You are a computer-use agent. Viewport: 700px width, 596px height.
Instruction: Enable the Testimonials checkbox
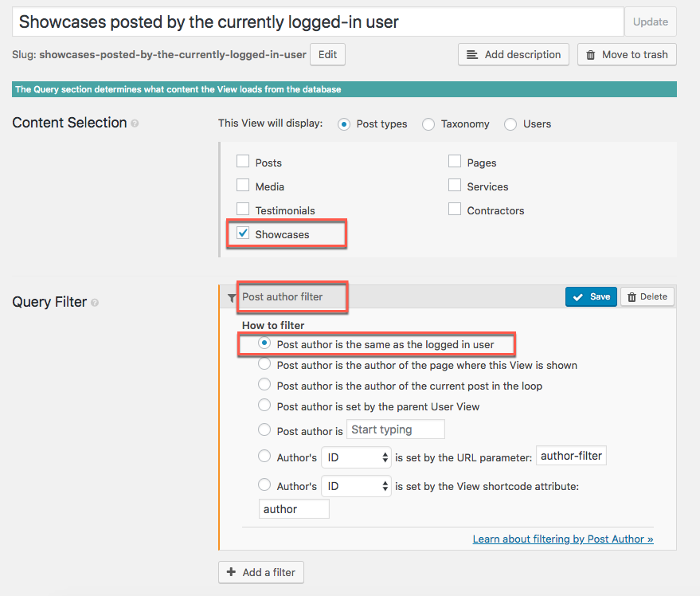[x=243, y=209]
